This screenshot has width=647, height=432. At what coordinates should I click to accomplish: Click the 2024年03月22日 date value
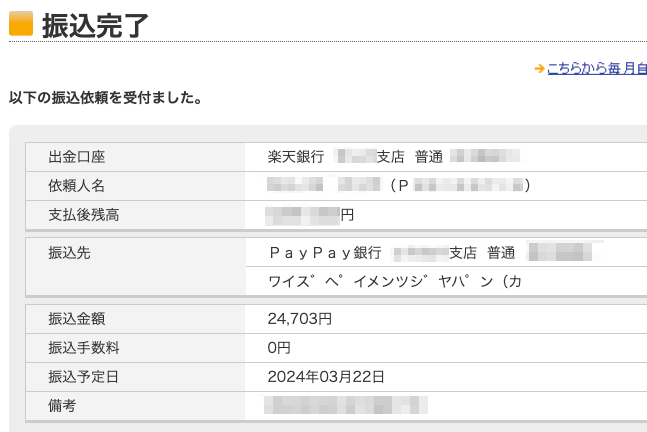[326, 377]
